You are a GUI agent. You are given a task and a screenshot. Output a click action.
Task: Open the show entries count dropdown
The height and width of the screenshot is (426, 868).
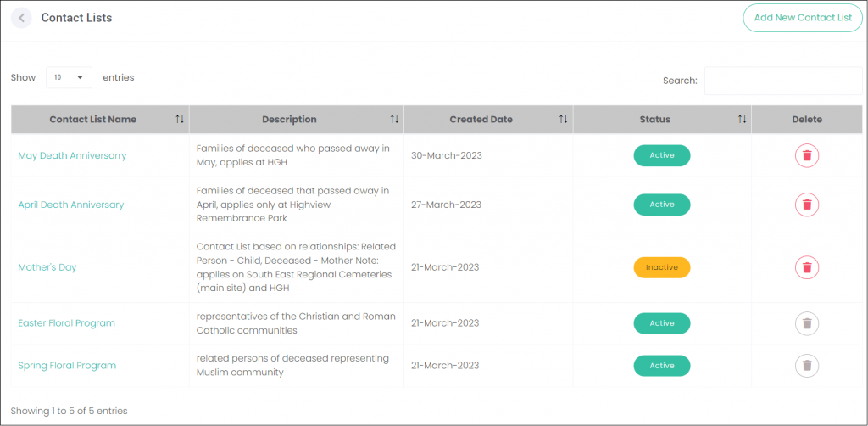pyautogui.click(x=70, y=77)
